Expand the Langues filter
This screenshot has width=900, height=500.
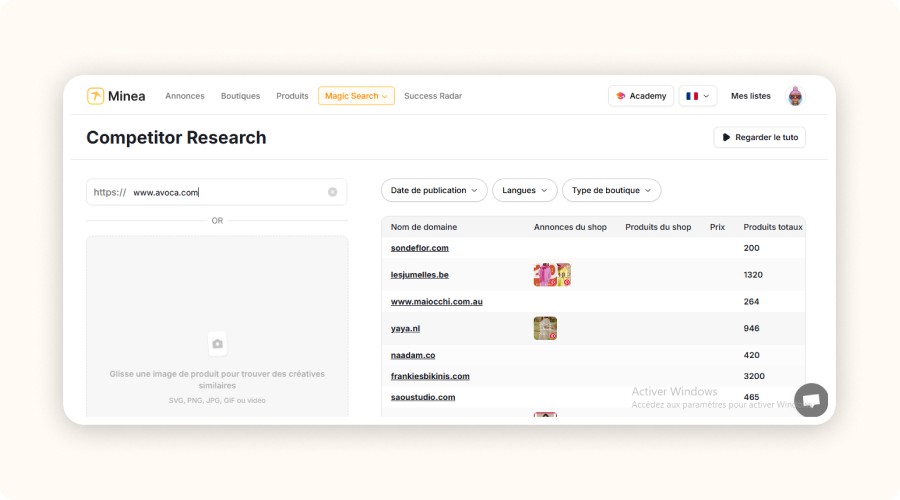point(525,191)
